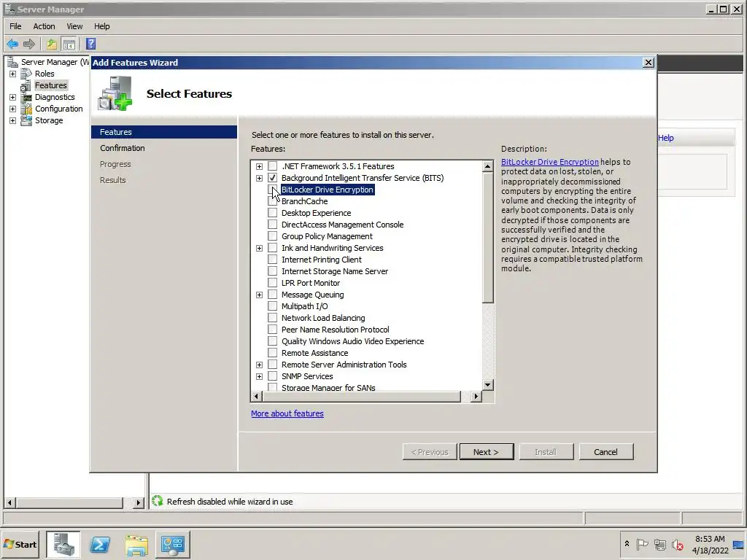The height and width of the screenshot is (560, 747).
Task: Open the More about features link
Action: [x=287, y=413]
